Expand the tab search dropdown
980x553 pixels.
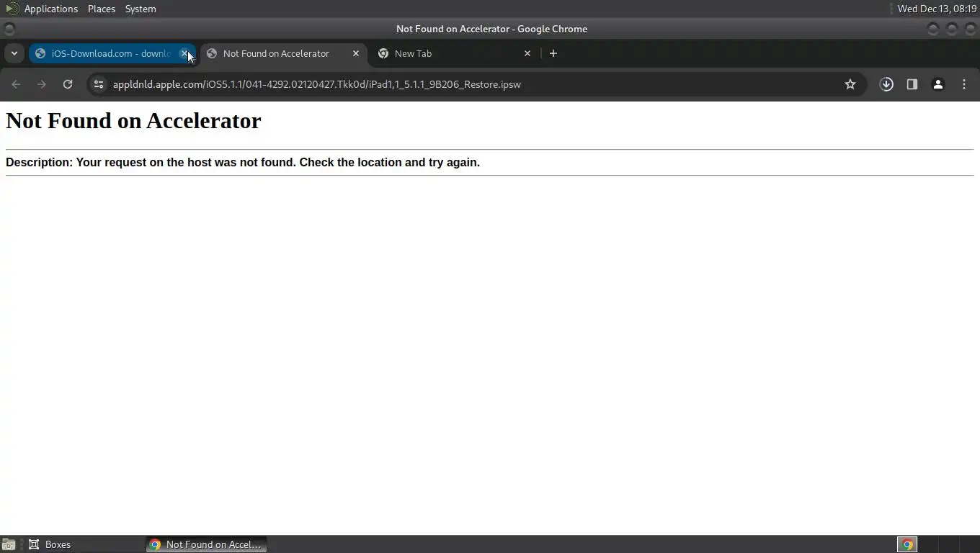(14, 53)
